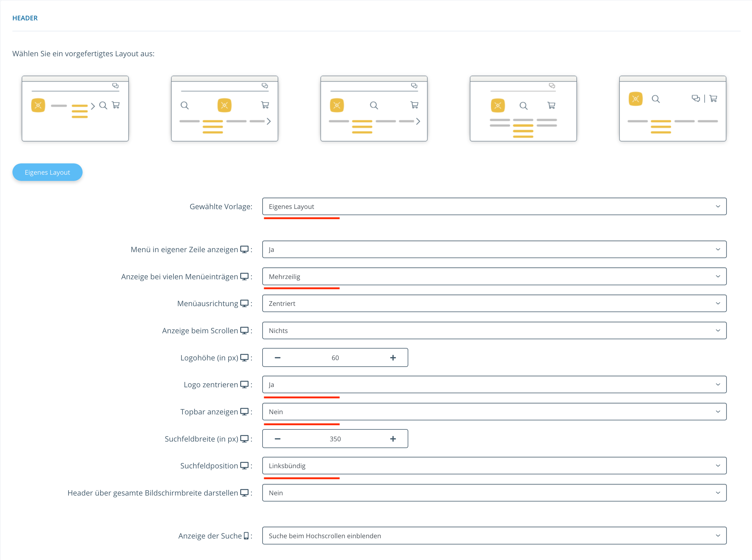The width and height of the screenshot is (752, 560).
Task: Open the Menü in eigener Zeile anzeigen dropdown
Action: pyautogui.click(x=494, y=250)
